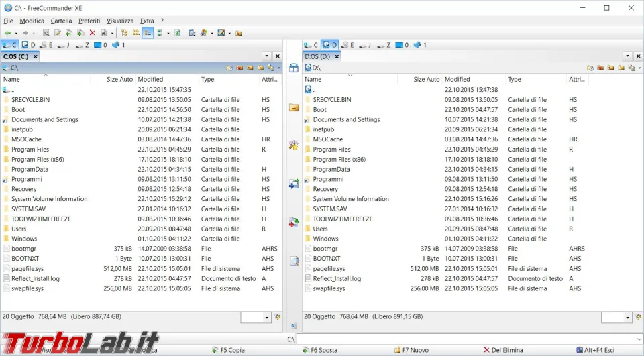Click the search icon in center splitter

pos(294,261)
